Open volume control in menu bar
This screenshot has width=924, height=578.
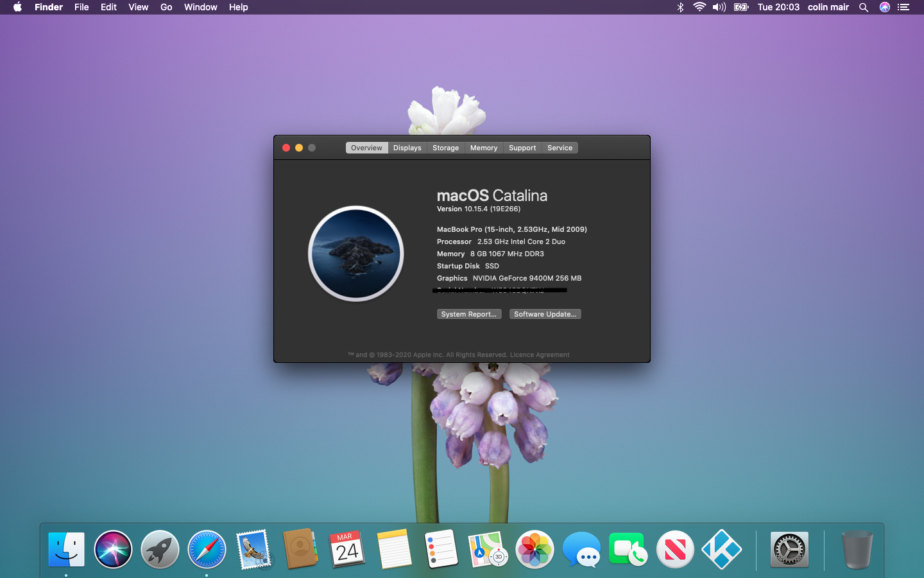pyautogui.click(x=719, y=7)
